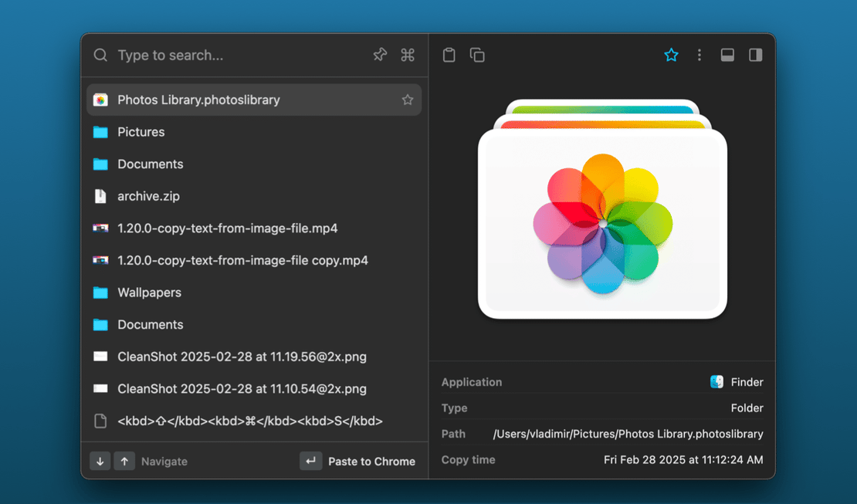Select 1.20.0-copy-text-from-image-file copy.mp4 entry
Viewport: 857px width, 504px height.
click(254, 260)
